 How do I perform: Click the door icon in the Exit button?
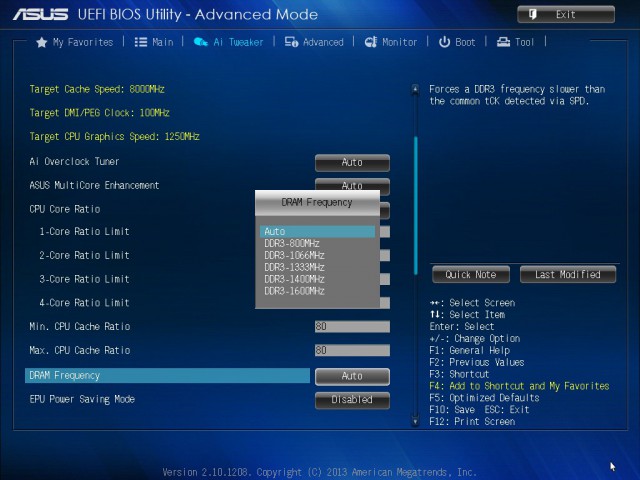[533, 15]
